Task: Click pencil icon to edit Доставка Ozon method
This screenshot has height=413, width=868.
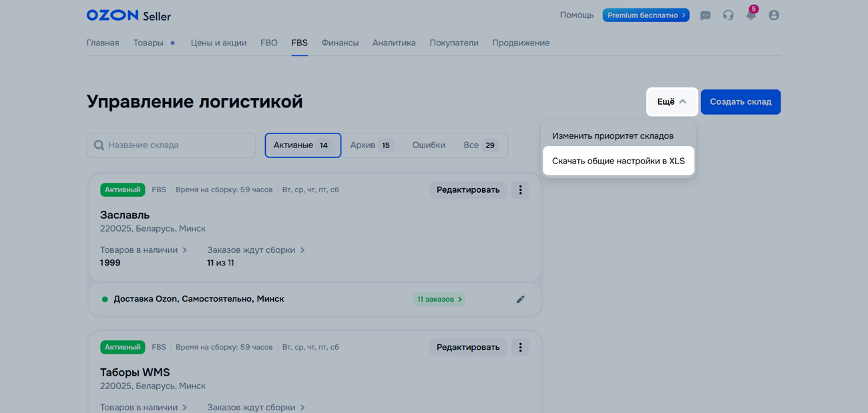Action: pyautogui.click(x=520, y=300)
